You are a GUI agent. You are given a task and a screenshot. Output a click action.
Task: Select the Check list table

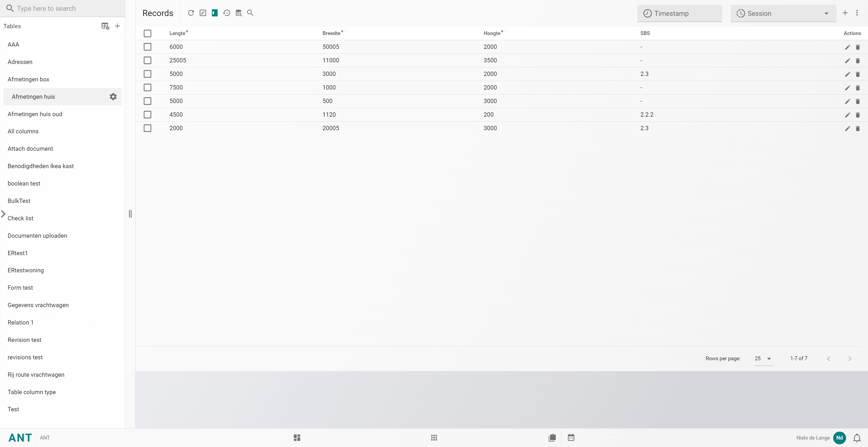pyautogui.click(x=20, y=218)
